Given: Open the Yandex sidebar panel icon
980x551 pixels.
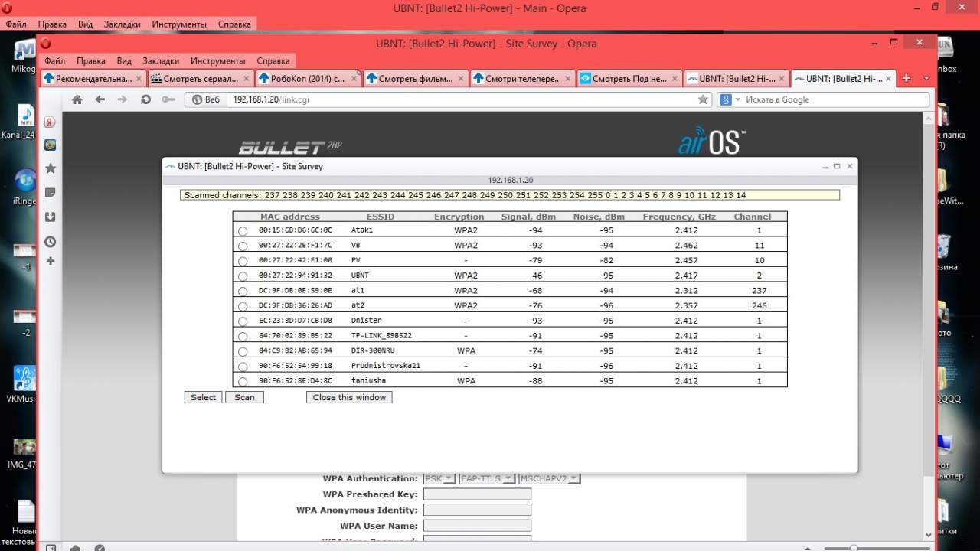Looking at the screenshot, I should pos(51,122).
